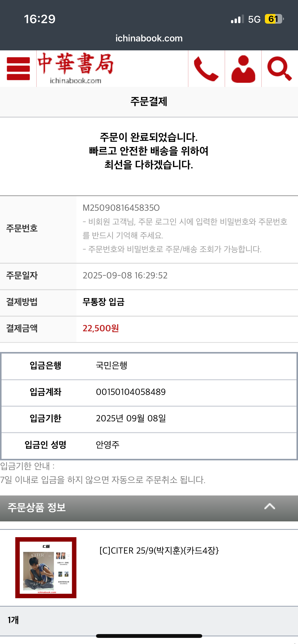Tap the account number 00150104058489
This screenshot has height=644, width=298.
click(131, 392)
